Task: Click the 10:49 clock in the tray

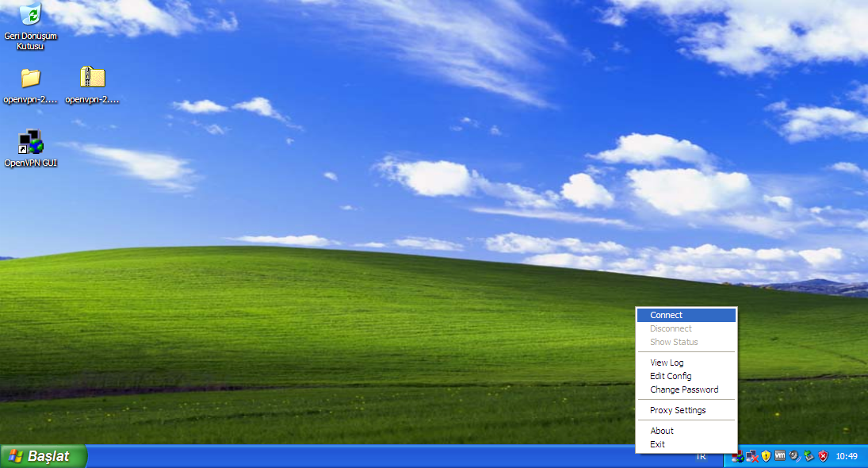Action: pyautogui.click(x=847, y=456)
